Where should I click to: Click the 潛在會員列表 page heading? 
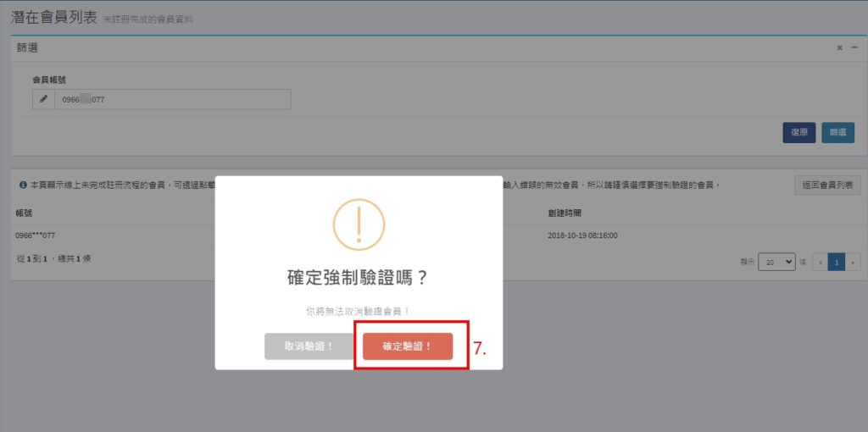click(54, 17)
